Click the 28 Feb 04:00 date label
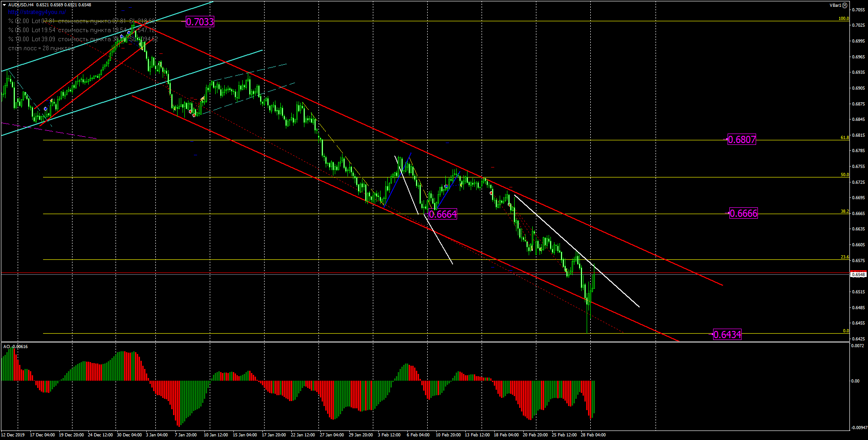Viewport: 868px width, 440px height. 593,435
